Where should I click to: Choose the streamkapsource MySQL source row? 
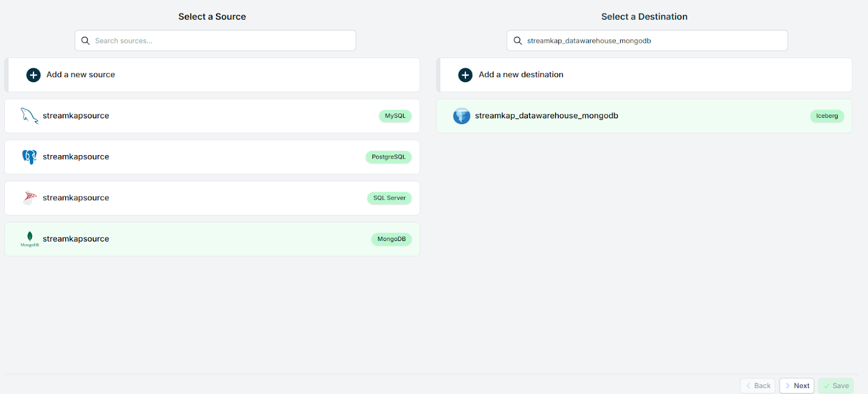point(212,116)
